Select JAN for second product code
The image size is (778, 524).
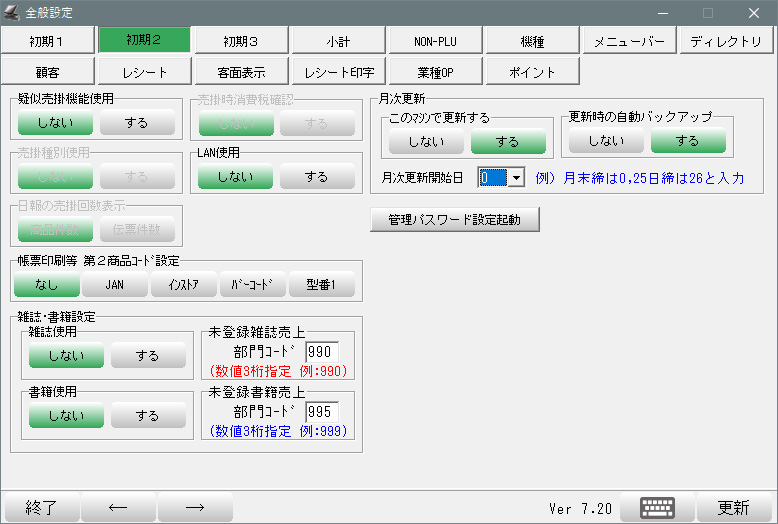tap(114, 285)
